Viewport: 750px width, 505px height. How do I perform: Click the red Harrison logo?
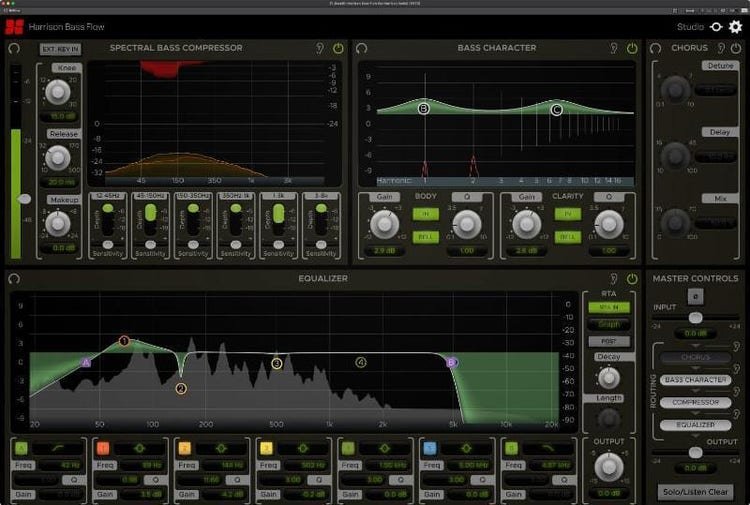pos(14,27)
